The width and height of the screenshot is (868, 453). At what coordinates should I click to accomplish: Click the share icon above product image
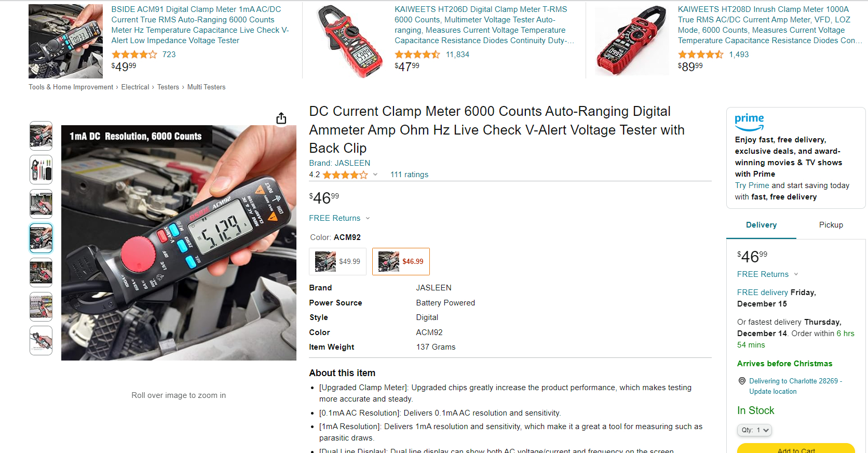click(281, 118)
